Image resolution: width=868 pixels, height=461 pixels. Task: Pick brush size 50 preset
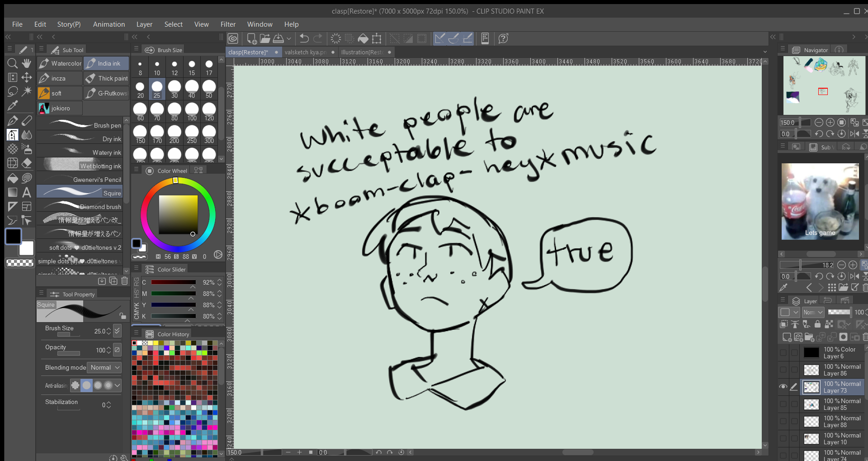(x=209, y=89)
